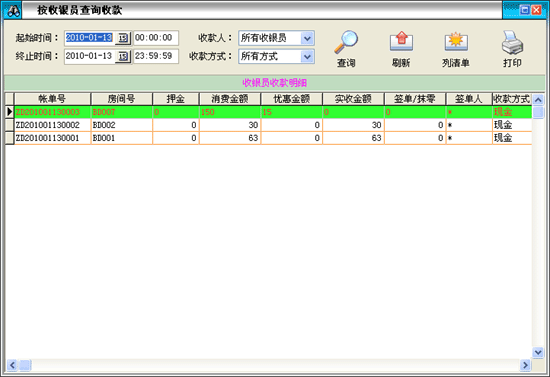Screen dimensions: 550x377
Task: Select bill ZD201001130001 cell
Action: pos(52,138)
